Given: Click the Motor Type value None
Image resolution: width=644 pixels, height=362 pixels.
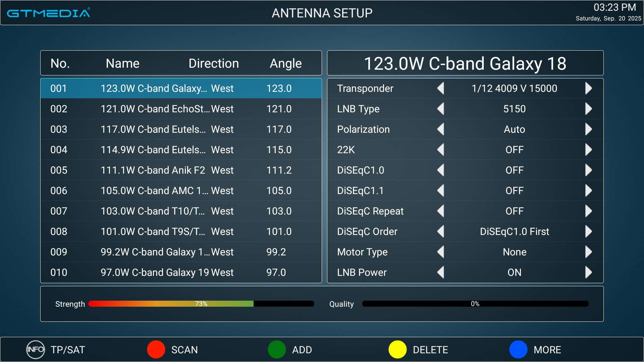Looking at the screenshot, I should [x=514, y=252].
